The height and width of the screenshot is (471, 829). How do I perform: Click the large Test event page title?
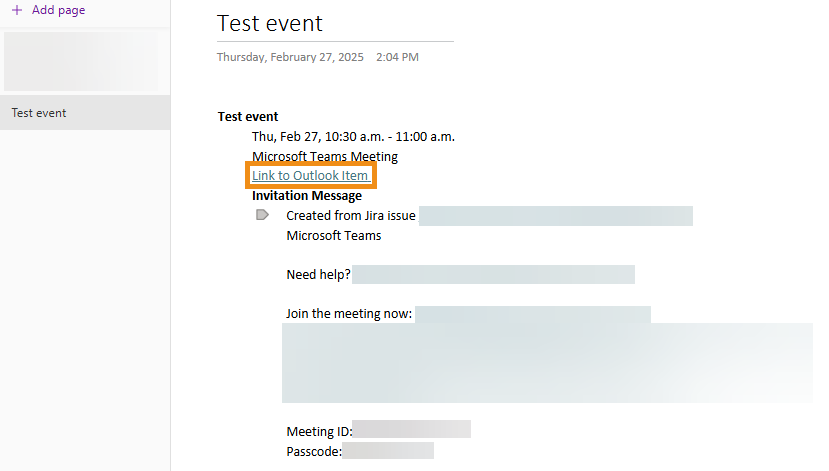pyautogui.click(x=270, y=23)
